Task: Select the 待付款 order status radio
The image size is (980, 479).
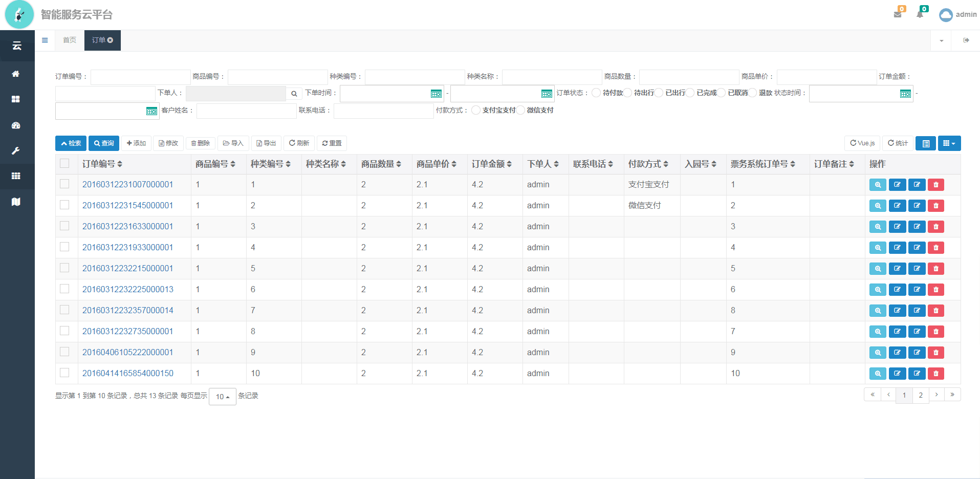Action: pyautogui.click(x=596, y=93)
